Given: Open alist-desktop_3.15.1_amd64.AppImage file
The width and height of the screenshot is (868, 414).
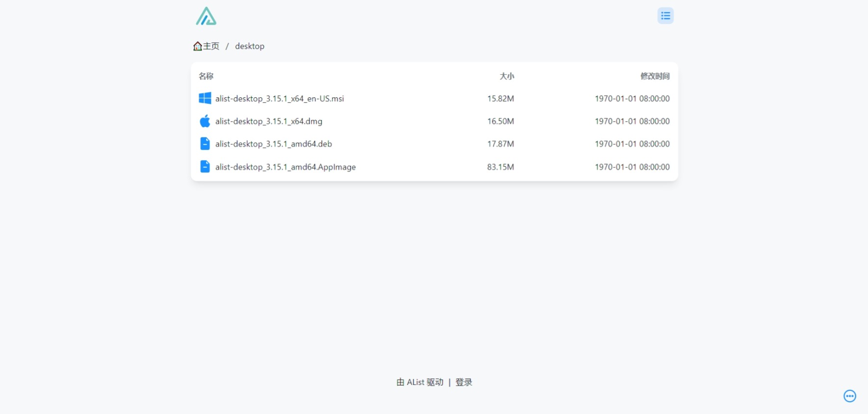Looking at the screenshot, I should click(x=286, y=167).
